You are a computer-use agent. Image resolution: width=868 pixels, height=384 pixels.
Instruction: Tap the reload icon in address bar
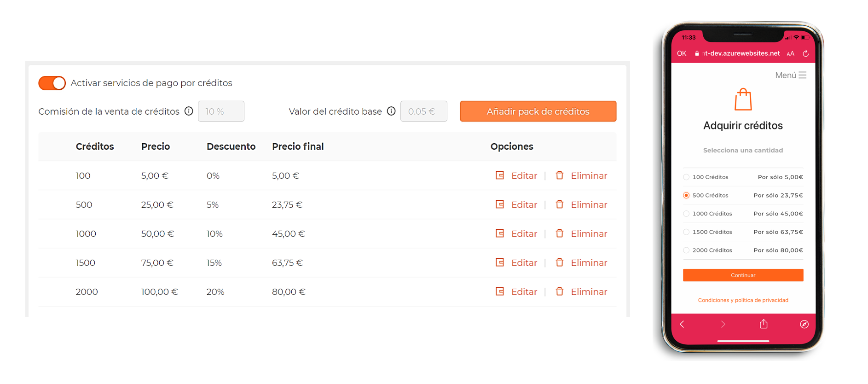[x=806, y=53]
